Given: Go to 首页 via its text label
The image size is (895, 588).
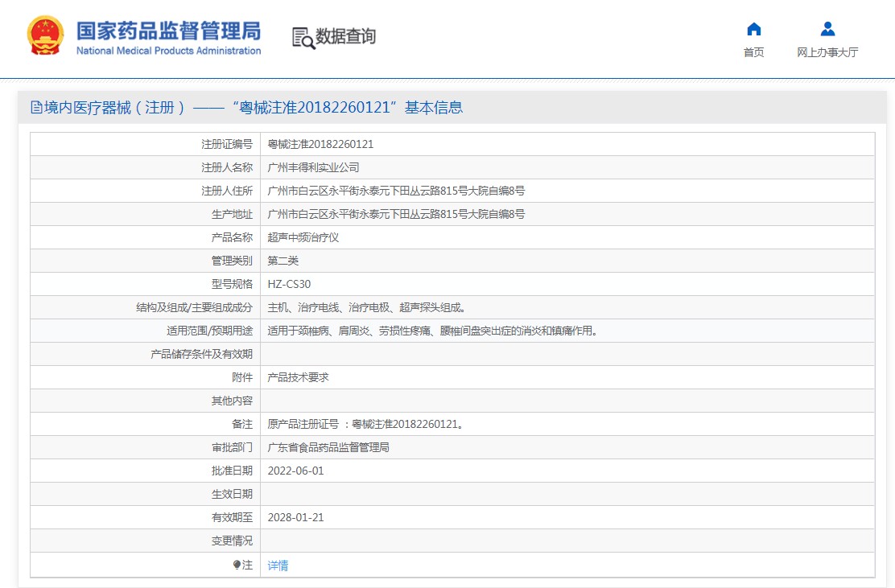Looking at the screenshot, I should (753, 53).
